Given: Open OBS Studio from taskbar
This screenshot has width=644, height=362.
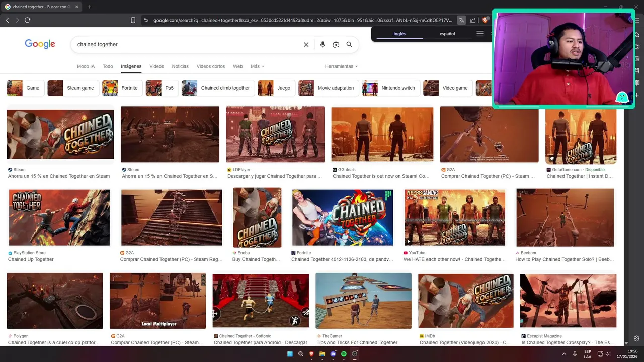Looking at the screenshot, I should (355, 354).
